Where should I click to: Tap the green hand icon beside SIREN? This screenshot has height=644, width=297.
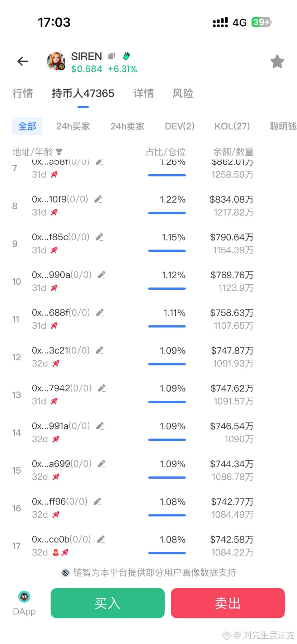coord(127,56)
